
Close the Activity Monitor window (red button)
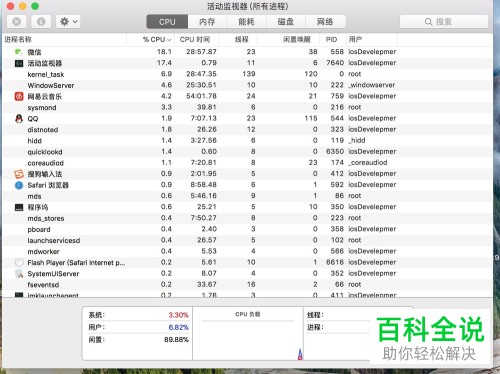point(10,6)
